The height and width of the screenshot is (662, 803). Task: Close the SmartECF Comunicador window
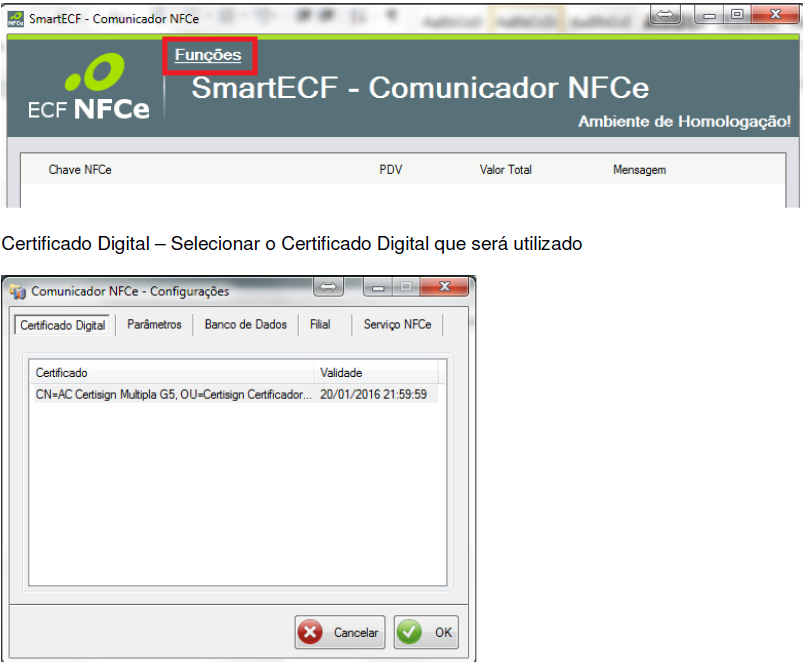[775, 14]
